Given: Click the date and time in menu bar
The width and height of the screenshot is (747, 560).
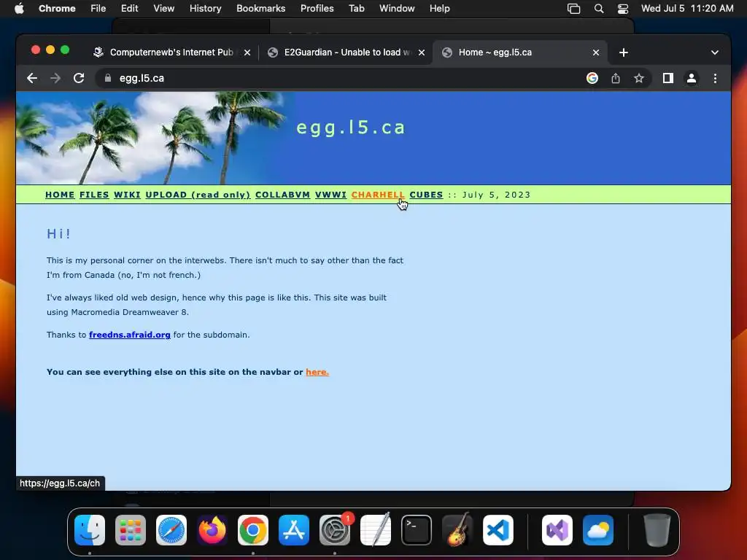Looking at the screenshot, I should (x=687, y=9).
